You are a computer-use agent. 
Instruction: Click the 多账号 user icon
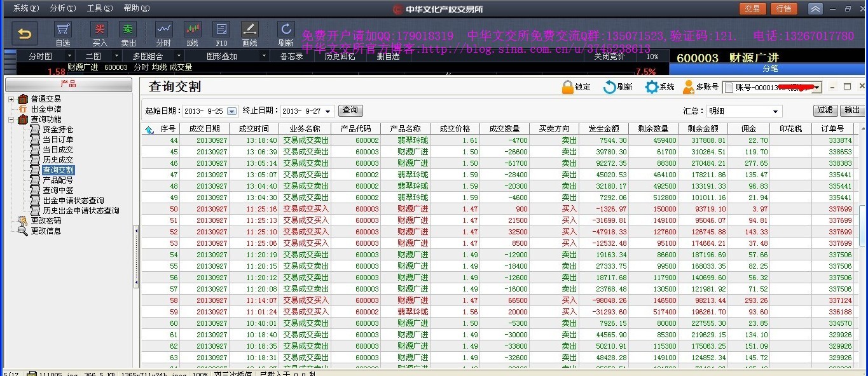tap(688, 87)
